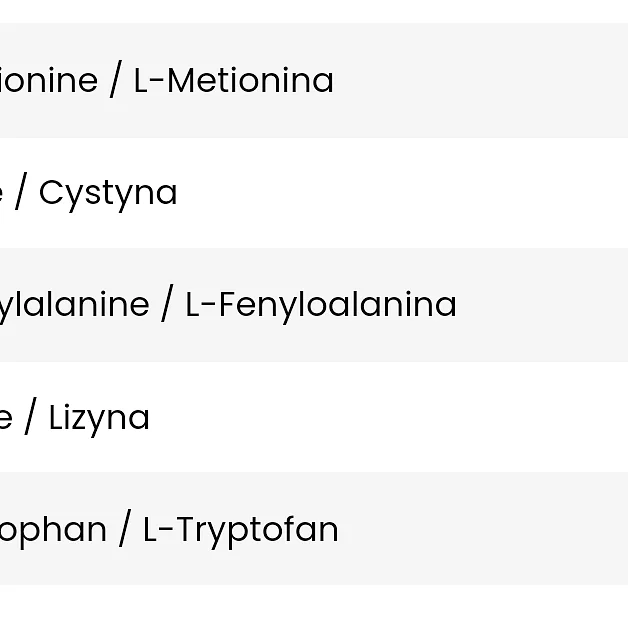The width and height of the screenshot is (628, 628).
Task: Click the L-Tryptofan text
Action: [240, 529]
